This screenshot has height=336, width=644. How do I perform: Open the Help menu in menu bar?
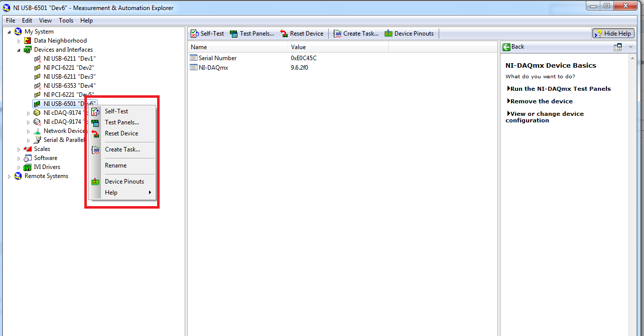86,21
